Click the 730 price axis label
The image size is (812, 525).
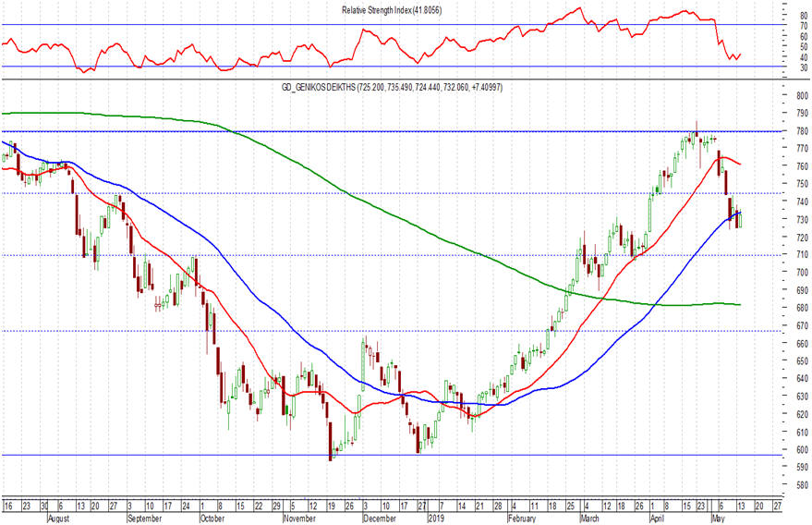pyautogui.click(x=802, y=220)
